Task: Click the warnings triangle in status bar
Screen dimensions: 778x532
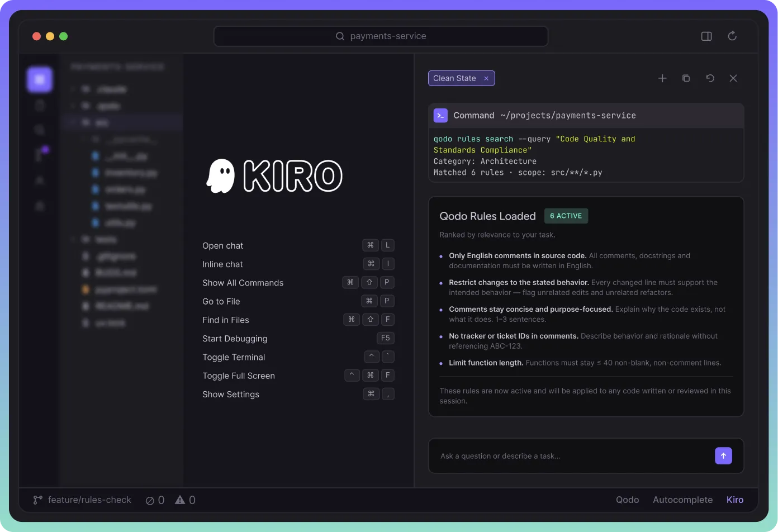Action: (x=180, y=500)
